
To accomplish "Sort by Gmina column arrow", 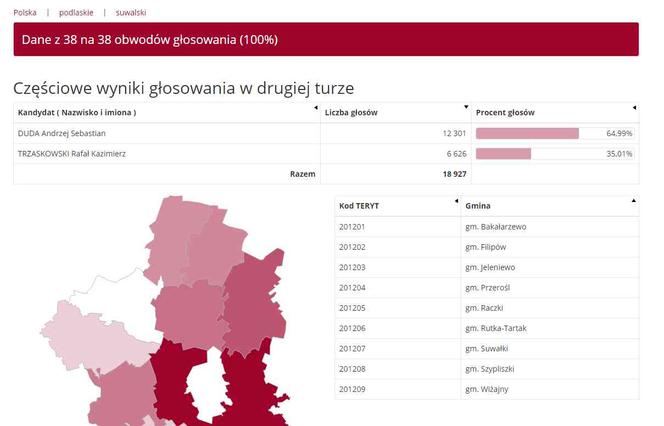I will click(x=634, y=201).
